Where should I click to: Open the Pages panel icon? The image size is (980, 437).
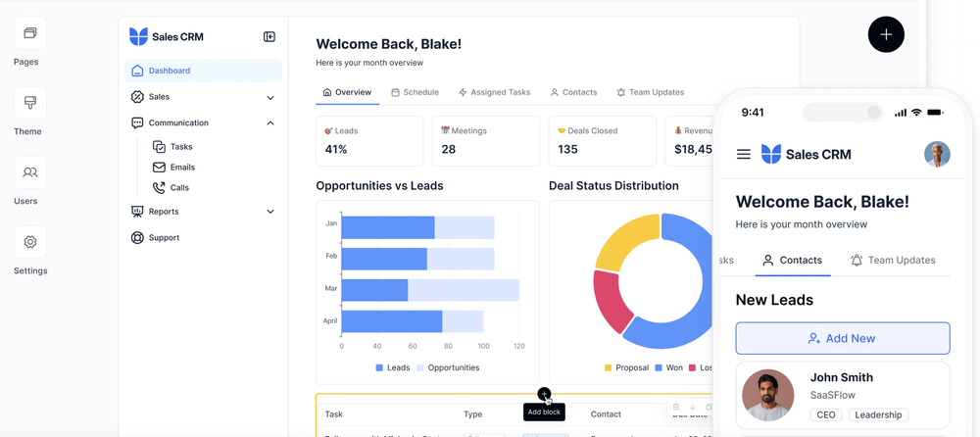(x=30, y=33)
